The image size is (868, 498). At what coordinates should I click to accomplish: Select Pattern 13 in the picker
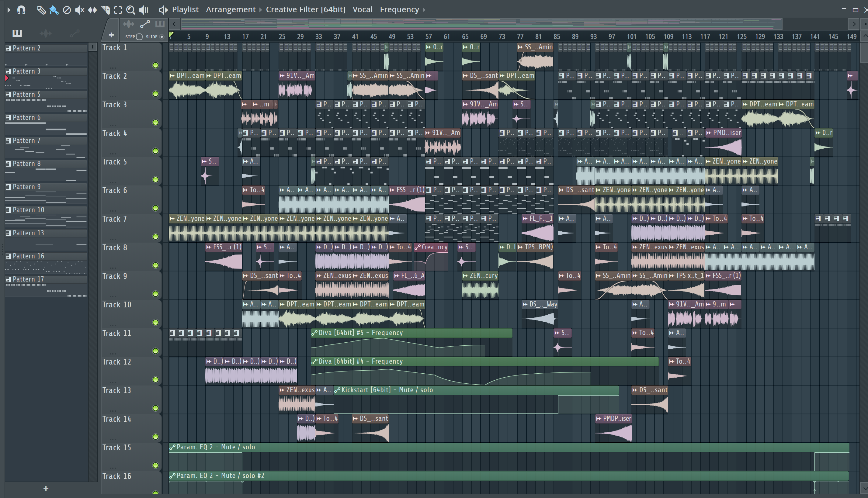(x=46, y=233)
